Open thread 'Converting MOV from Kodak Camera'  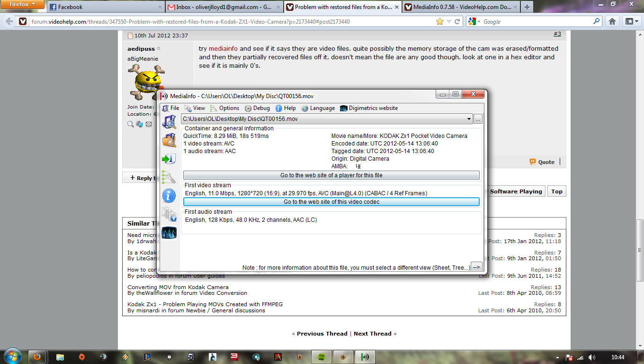178,287
